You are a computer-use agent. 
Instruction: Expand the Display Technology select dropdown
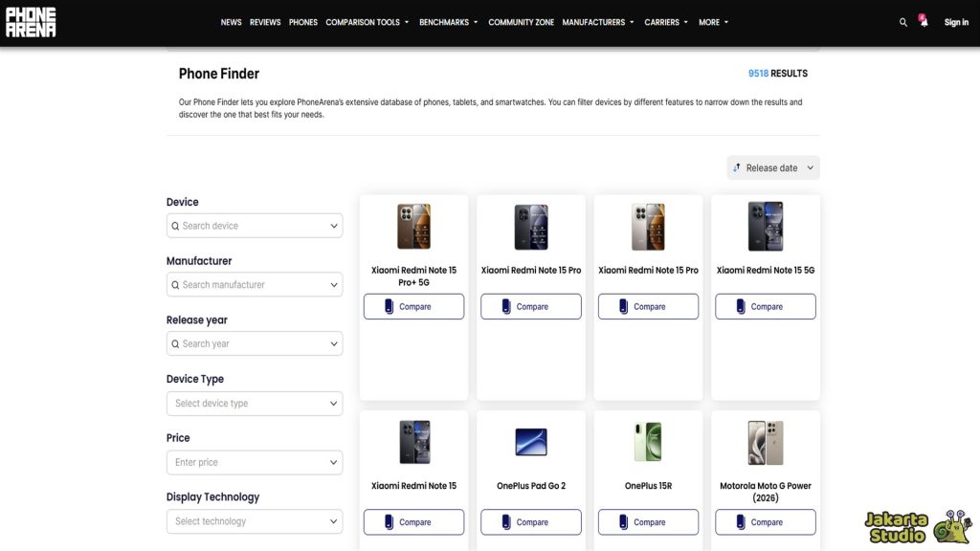(255, 521)
